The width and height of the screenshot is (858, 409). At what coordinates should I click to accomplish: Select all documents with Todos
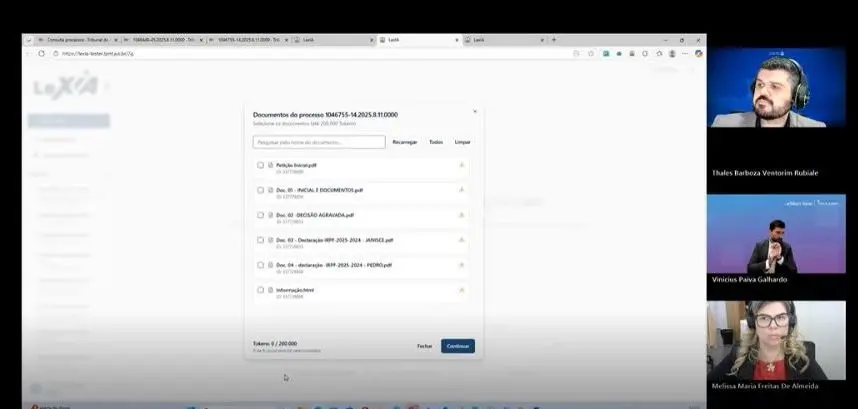pyautogui.click(x=436, y=142)
